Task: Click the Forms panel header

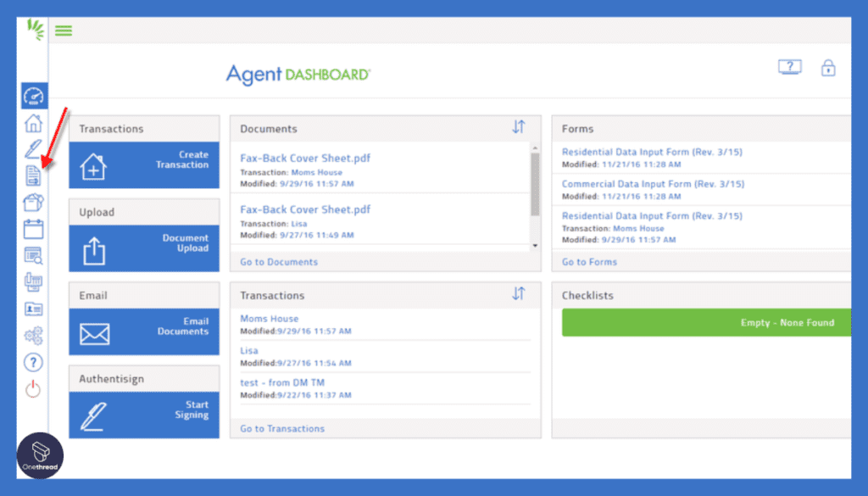Action: [701, 128]
